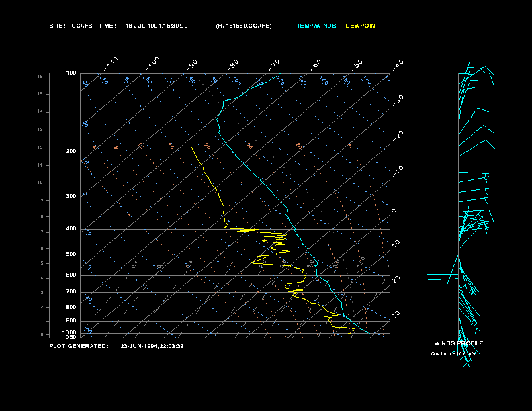Click the 200 pressure level label
Screen dimensions: 532x411
71,152
